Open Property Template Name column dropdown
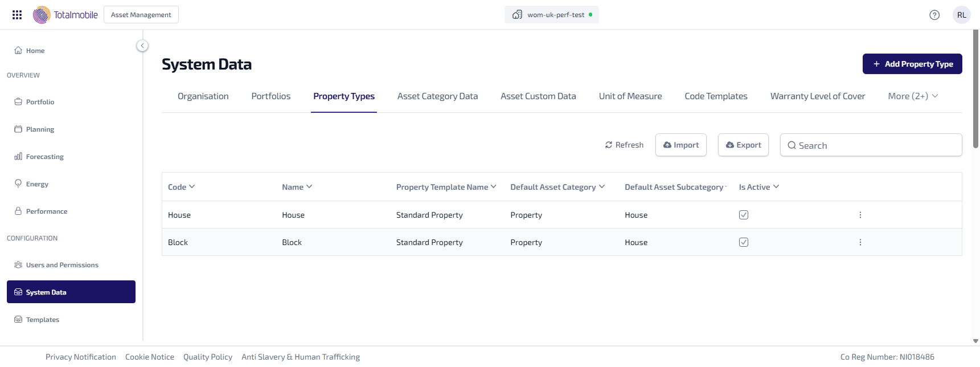This screenshot has width=980, height=367. coord(493,187)
